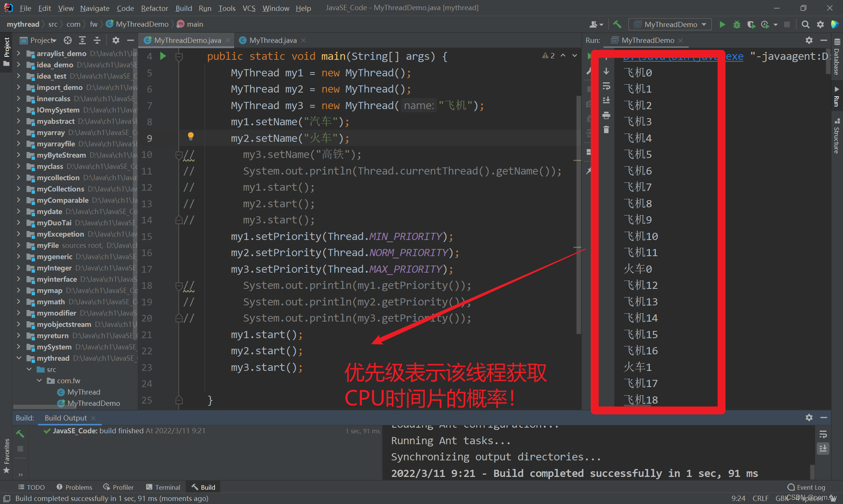Click the run gutter arrow beside main method

tap(163, 56)
